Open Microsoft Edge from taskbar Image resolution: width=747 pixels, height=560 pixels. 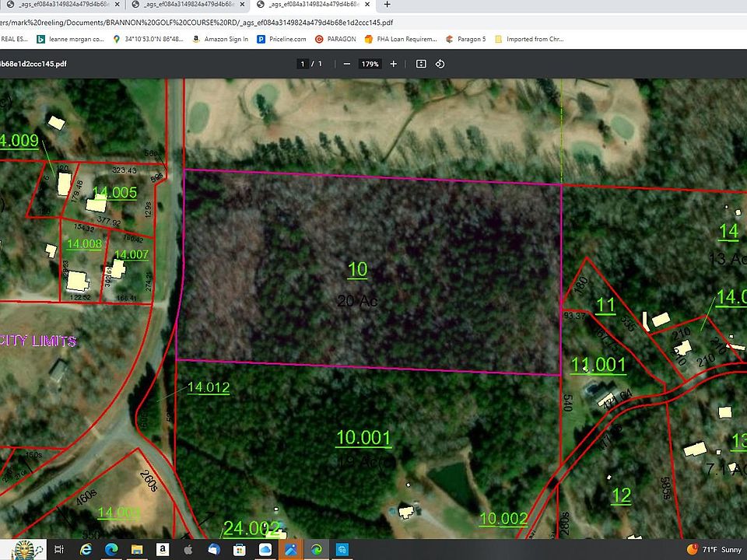(x=111, y=550)
